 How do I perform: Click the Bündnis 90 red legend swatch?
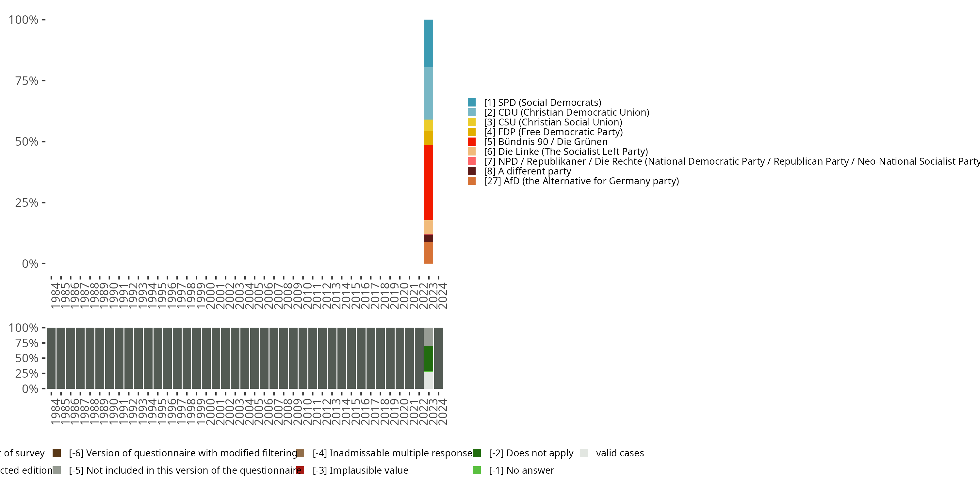(x=471, y=141)
